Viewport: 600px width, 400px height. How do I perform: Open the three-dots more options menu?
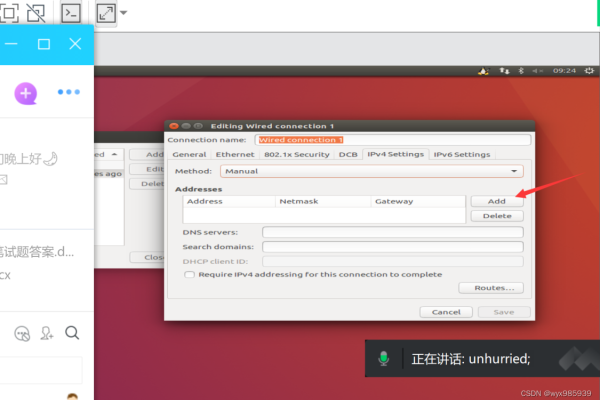[x=68, y=92]
